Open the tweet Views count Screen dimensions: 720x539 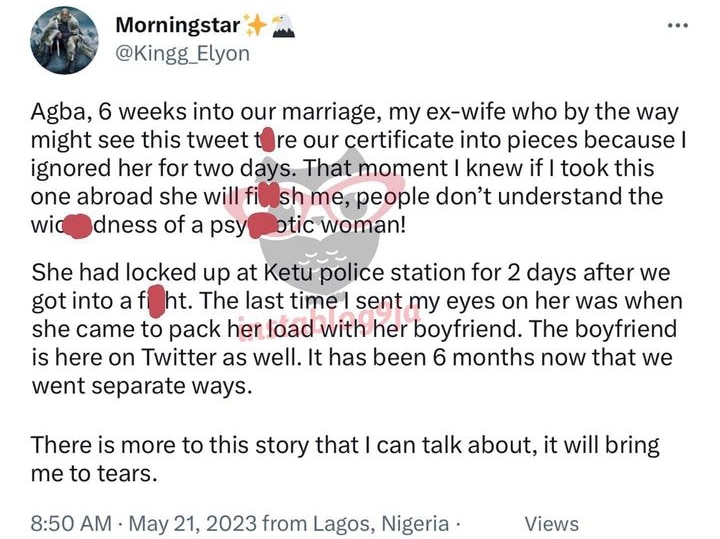551,523
